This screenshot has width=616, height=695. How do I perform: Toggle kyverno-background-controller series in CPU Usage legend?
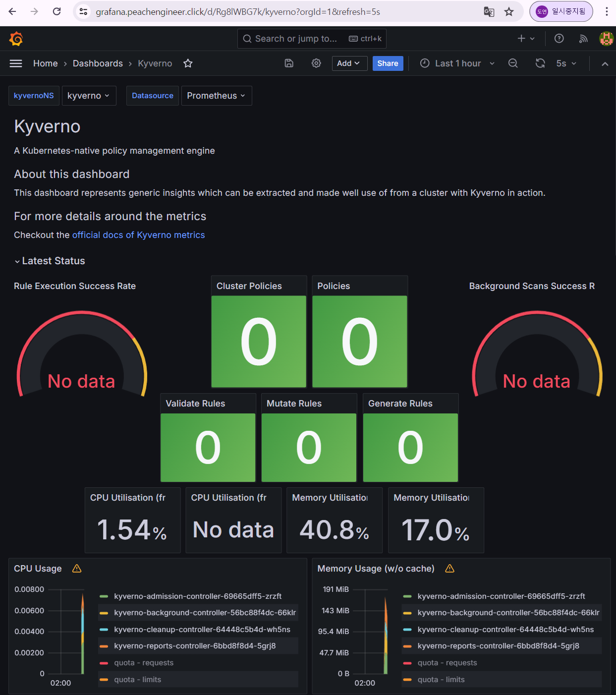point(205,613)
